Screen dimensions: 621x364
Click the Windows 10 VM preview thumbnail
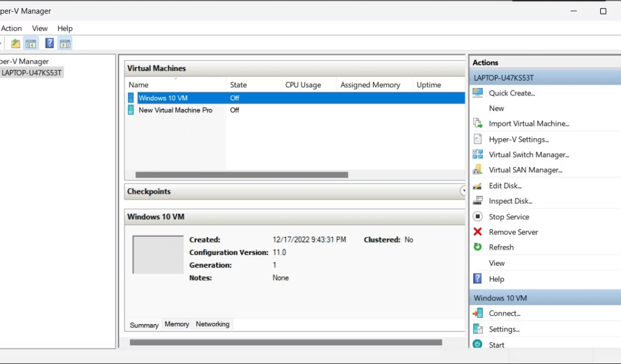pos(158,255)
